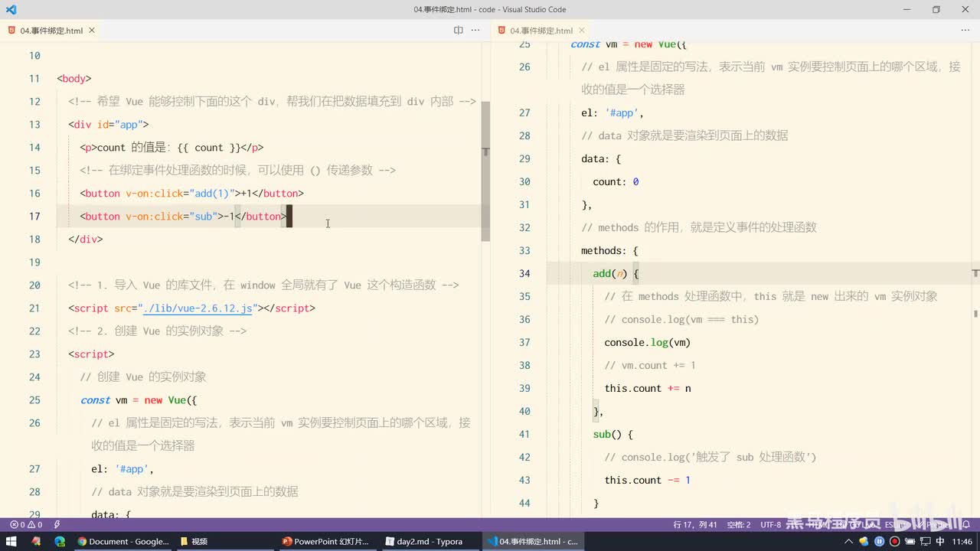Show hidden system tray icons
The width and height of the screenshot is (980, 551).
(x=849, y=541)
